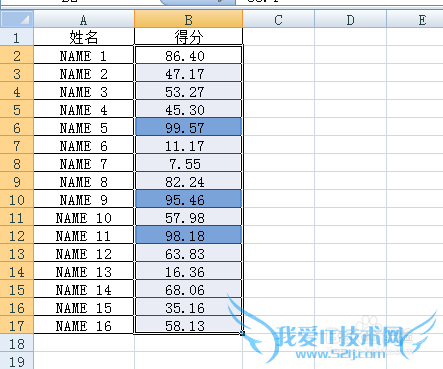Select column D header

pos(350,19)
